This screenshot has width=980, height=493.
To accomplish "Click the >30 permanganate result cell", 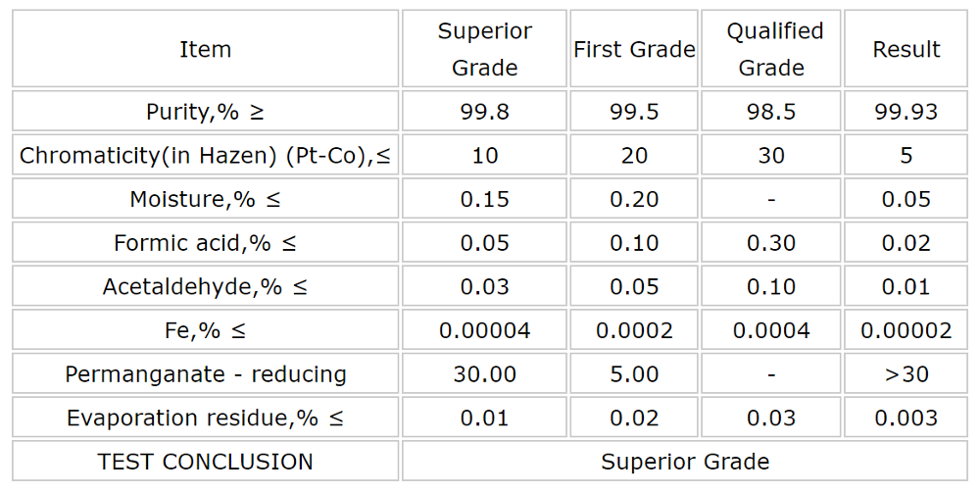I will tap(906, 374).
